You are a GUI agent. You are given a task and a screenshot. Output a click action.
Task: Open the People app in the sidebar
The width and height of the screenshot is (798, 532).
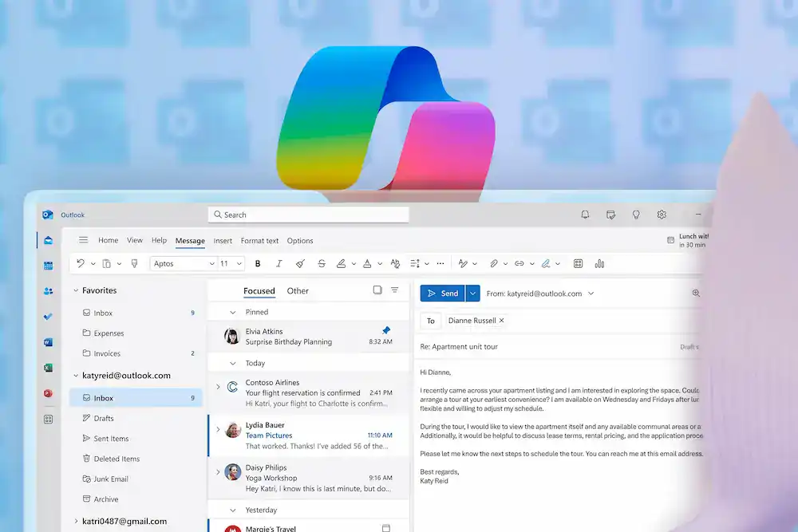coord(47,290)
